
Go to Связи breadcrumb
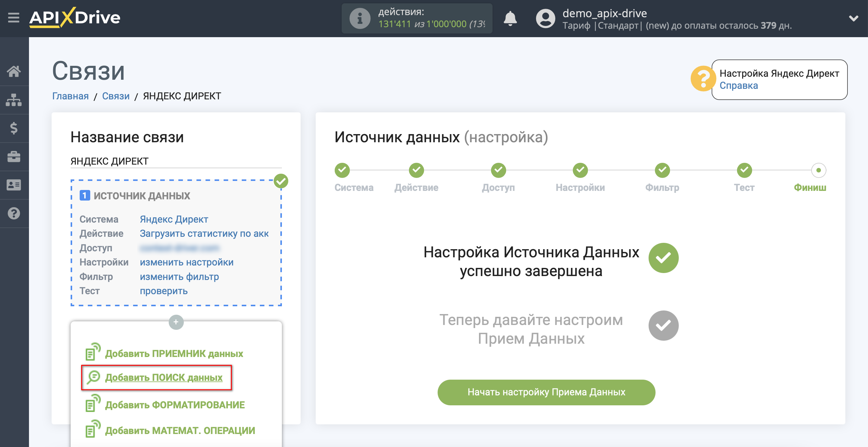point(116,96)
